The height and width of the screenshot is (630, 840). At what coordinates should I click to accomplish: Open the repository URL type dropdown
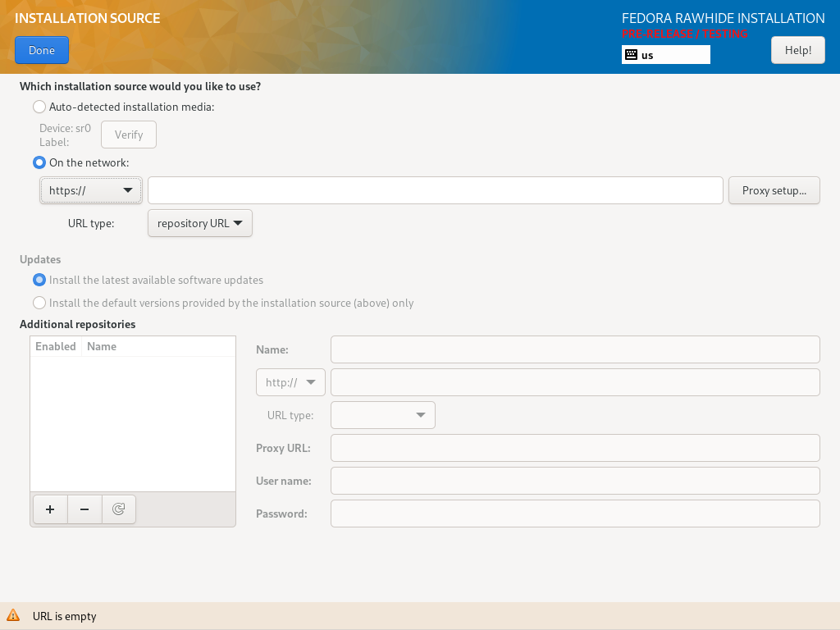[200, 223]
